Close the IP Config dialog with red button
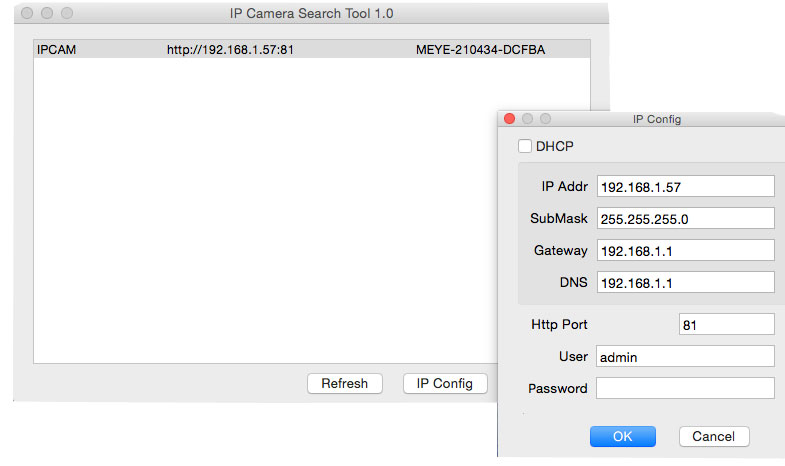Screen dimensions: 785x466 click(x=510, y=119)
